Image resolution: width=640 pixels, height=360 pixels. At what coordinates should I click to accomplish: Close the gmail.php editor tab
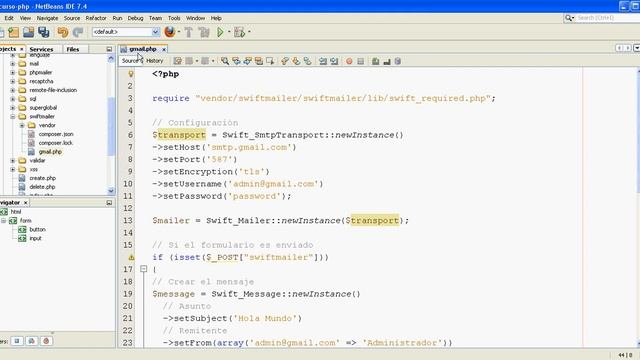tap(164, 49)
